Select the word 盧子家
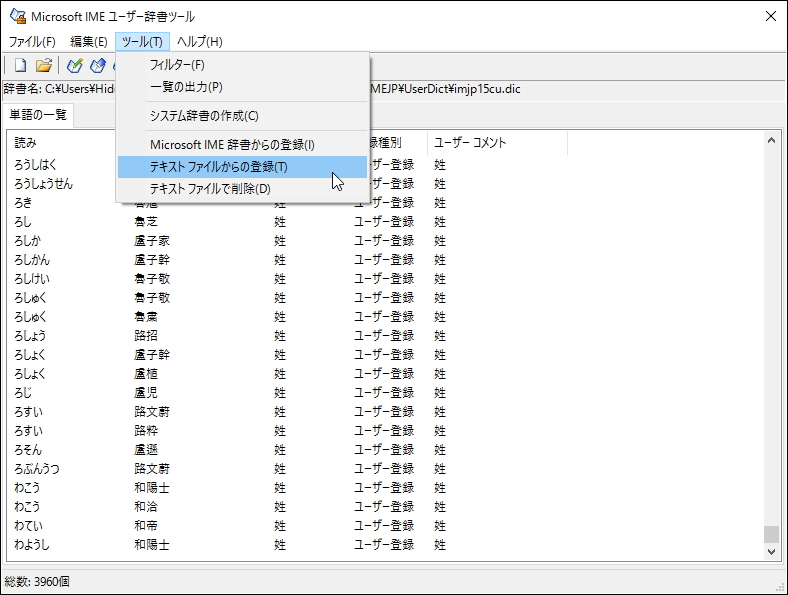This screenshot has height=595, width=788. click(x=152, y=241)
